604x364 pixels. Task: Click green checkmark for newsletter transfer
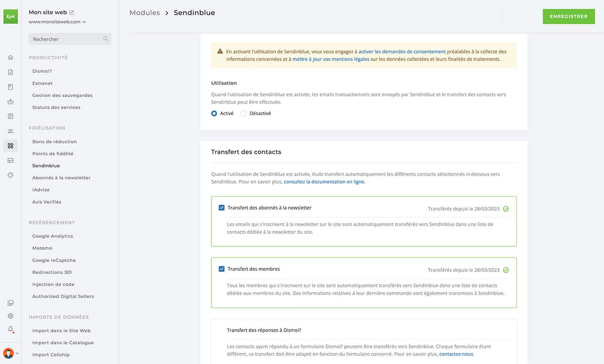506,209
